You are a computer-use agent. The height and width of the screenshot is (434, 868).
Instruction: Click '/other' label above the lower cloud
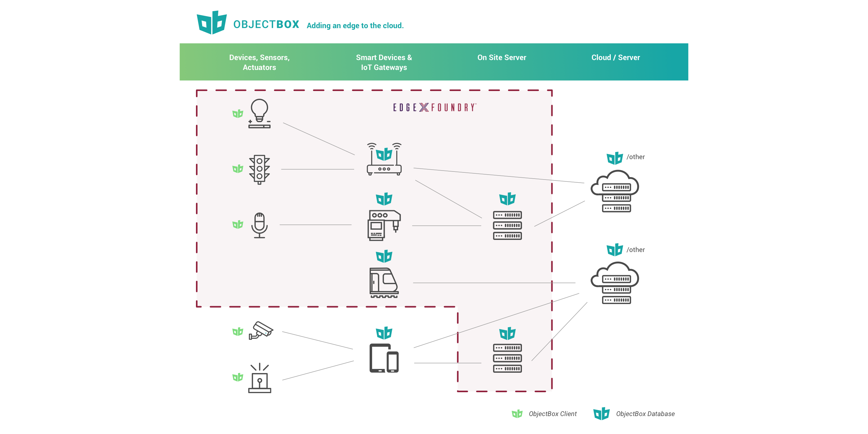pyautogui.click(x=636, y=250)
